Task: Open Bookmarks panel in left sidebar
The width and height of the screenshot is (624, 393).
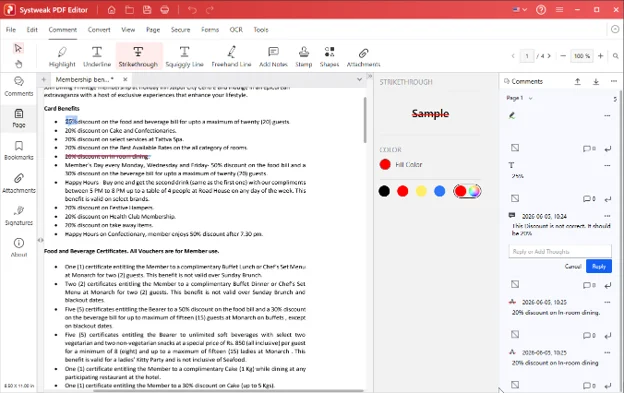Action: (x=19, y=150)
